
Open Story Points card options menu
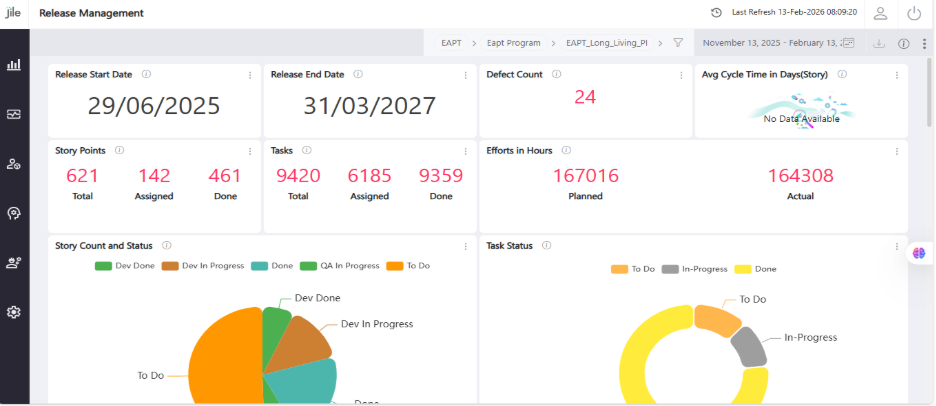click(x=250, y=152)
